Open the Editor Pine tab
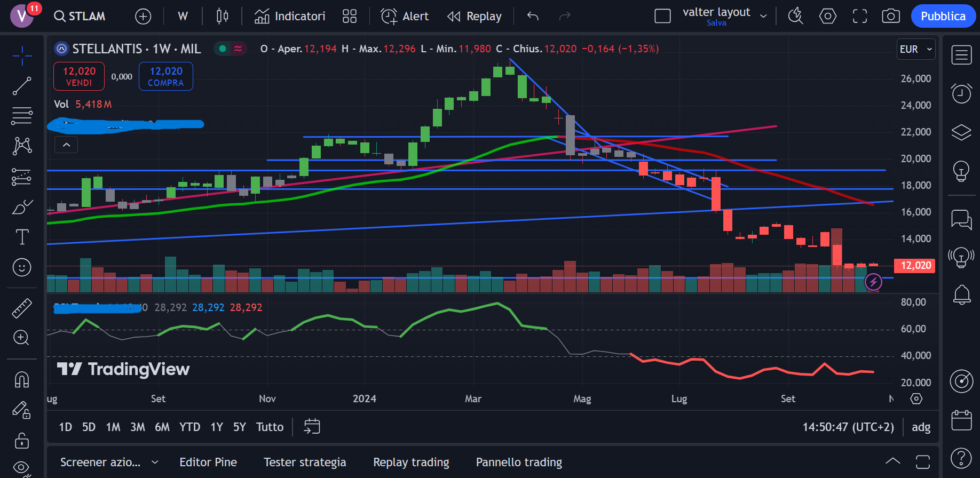This screenshot has width=980, height=478. click(x=208, y=462)
